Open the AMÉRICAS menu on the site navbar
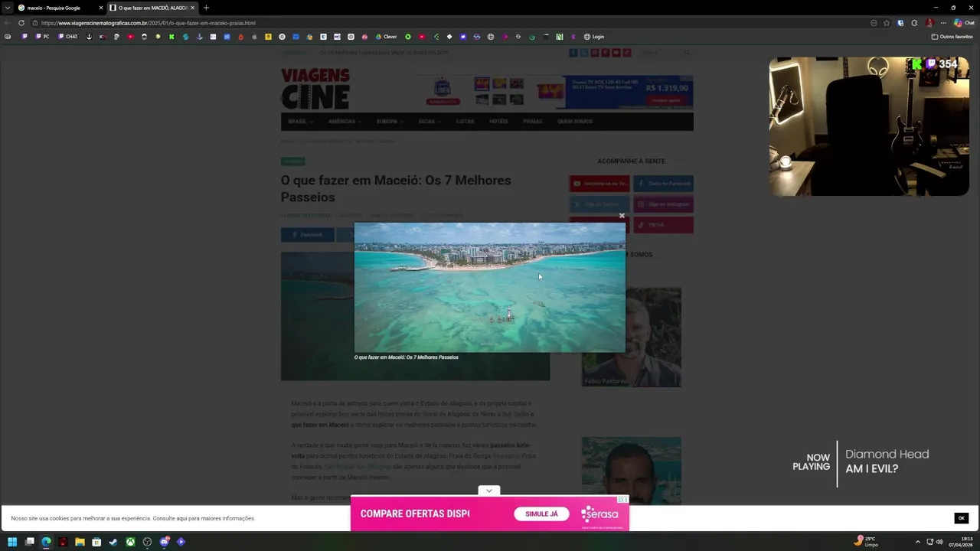 (x=345, y=121)
